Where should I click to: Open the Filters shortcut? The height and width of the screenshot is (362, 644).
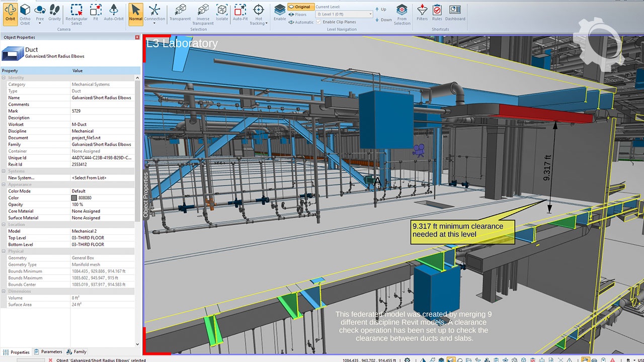(x=422, y=13)
